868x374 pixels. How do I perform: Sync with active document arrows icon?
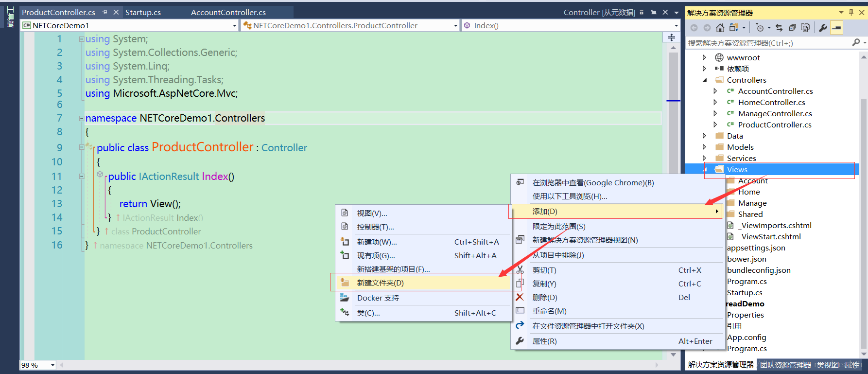(x=779, y=28)
